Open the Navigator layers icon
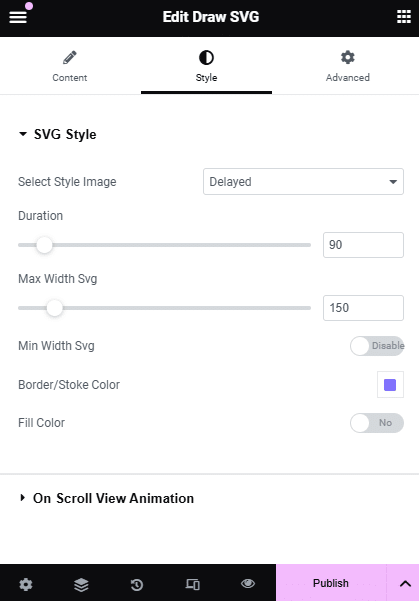 click(x=81, y=584)
